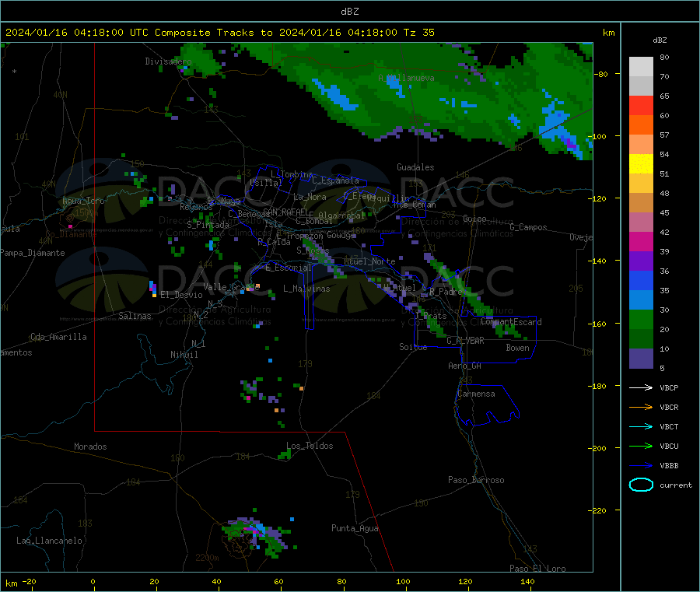700x592 pixels.
Task: Click the 'Divisadero' map label
Action: [x=168, y=61]
